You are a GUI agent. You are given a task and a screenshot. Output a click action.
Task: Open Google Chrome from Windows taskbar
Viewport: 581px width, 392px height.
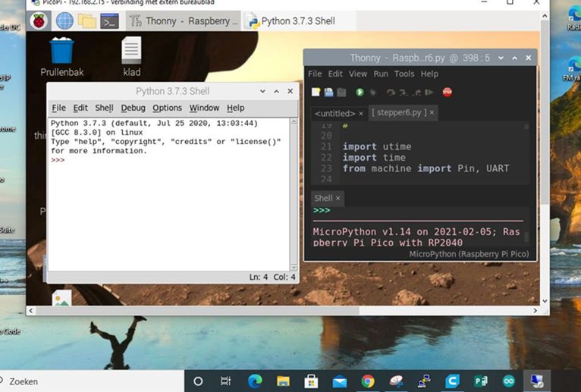[x=368, y=381]
